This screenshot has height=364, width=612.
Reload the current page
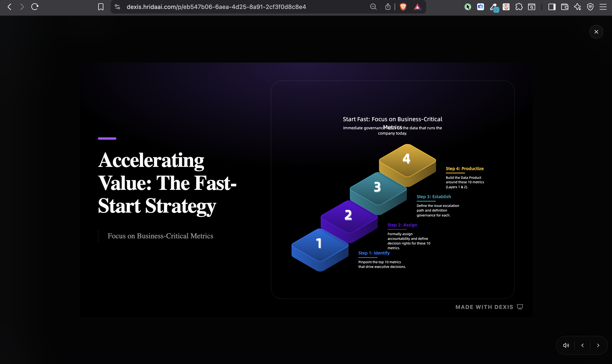[x=35, y=7]
